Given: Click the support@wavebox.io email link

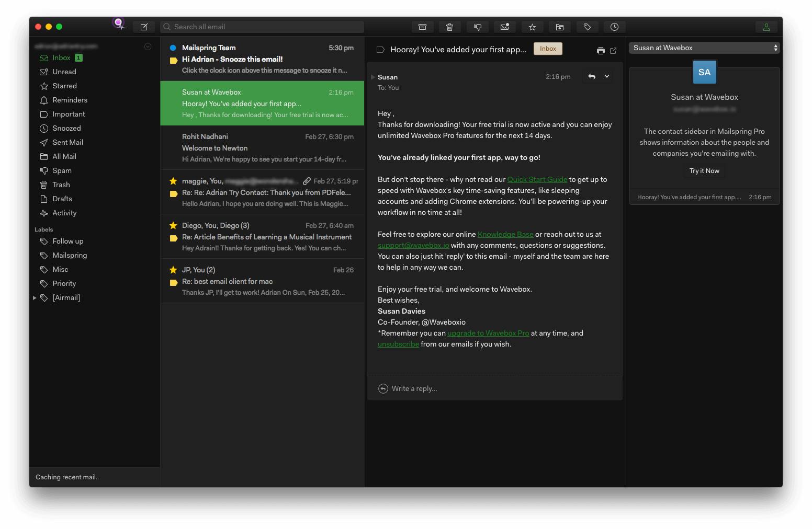Looking at the screenshot, I should [413, 245].
